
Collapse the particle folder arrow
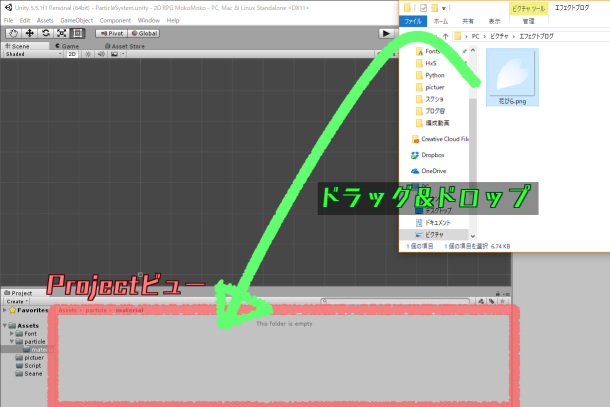pyautogui.click(x=12, y=342)
